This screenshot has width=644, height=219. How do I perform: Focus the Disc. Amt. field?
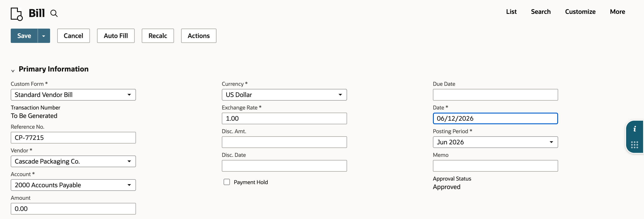[284, 142]
